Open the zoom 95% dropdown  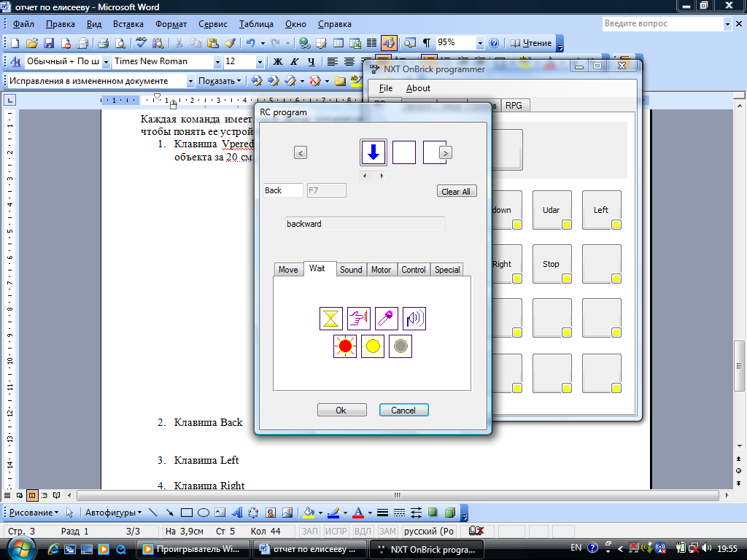coord(480,43)
